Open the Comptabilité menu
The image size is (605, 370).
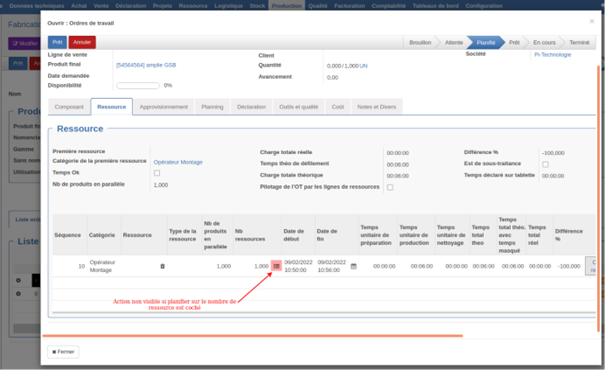(389, 6)
